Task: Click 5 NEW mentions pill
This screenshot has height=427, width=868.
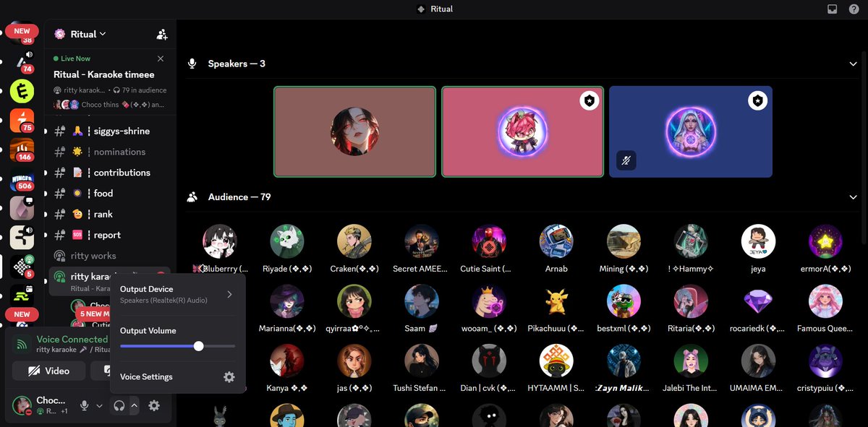Action: [x=94, y=314]
